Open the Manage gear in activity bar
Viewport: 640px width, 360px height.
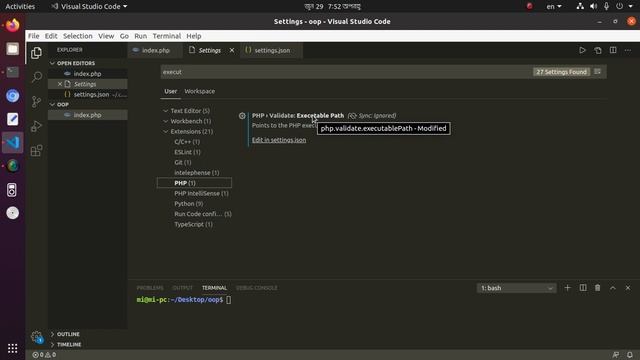click(x=37, y=337)
